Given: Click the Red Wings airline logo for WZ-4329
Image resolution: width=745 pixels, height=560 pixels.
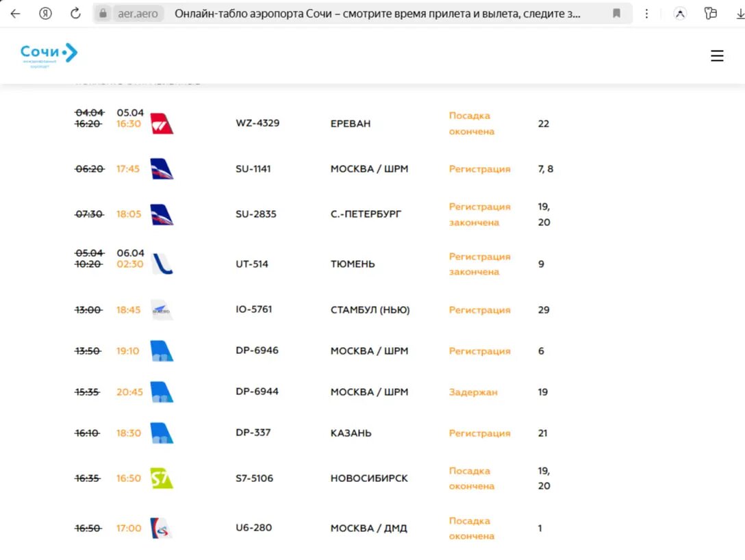Looking at the screenshot, I should [x=162, y=123].
